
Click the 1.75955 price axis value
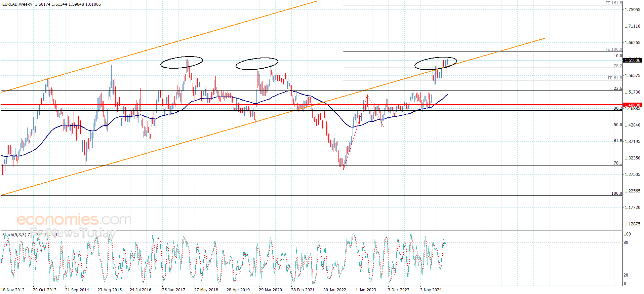tap(632, 10)
